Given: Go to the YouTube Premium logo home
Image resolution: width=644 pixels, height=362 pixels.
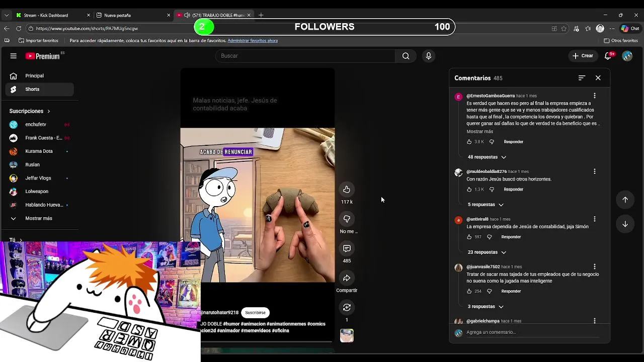Looking at the screenshot, I should pyautogui.click(x=43, y=56).
